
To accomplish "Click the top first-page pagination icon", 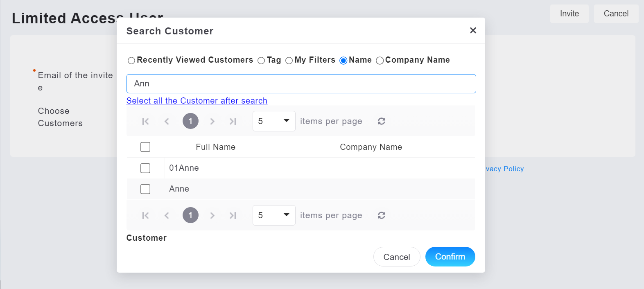I will click(145, 121).
